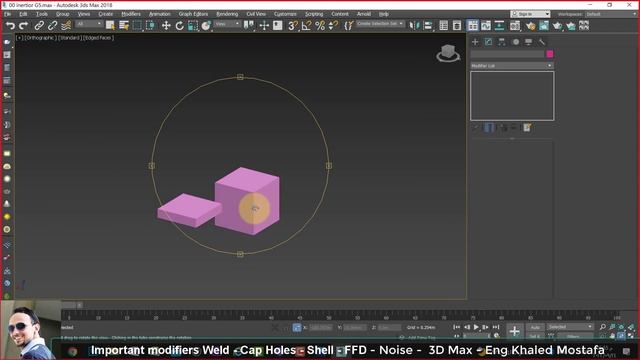Image resolution: width=640 pixels, height=360 pixels.
Task: Open the key filter Selected dropdown
Action: pos(570,327)
